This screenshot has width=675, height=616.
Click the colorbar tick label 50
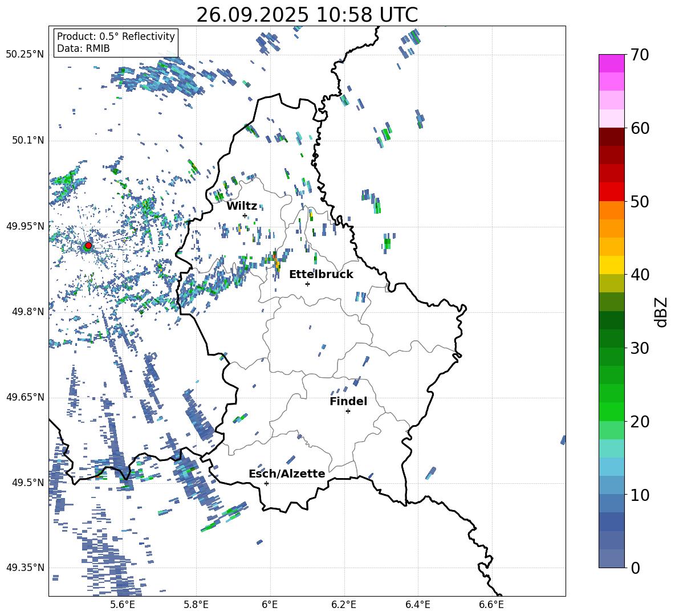[640, 202]
